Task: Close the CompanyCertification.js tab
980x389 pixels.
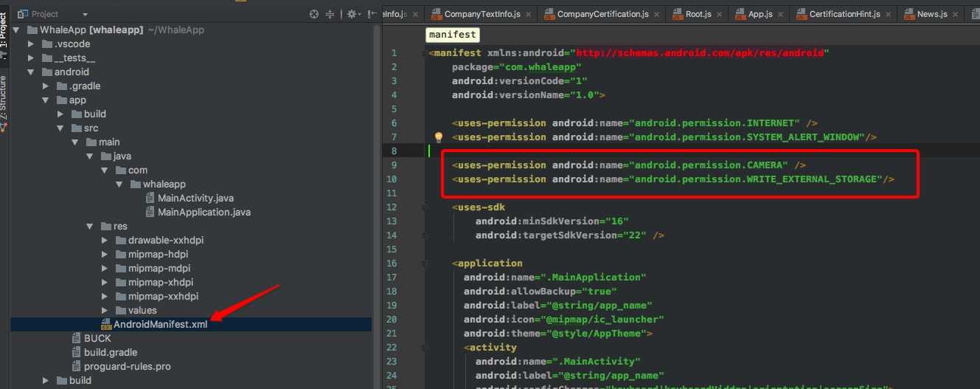Action: pos(656,15)
